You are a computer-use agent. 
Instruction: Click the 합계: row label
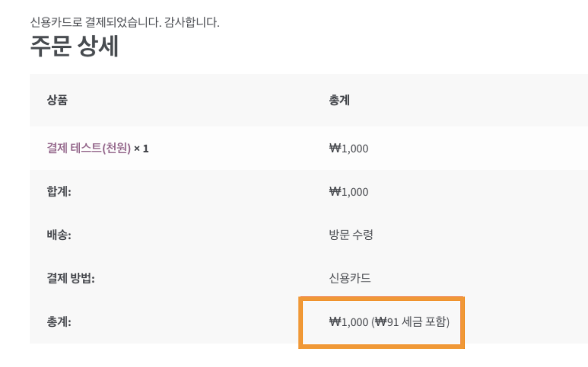(x=59, y=191)
